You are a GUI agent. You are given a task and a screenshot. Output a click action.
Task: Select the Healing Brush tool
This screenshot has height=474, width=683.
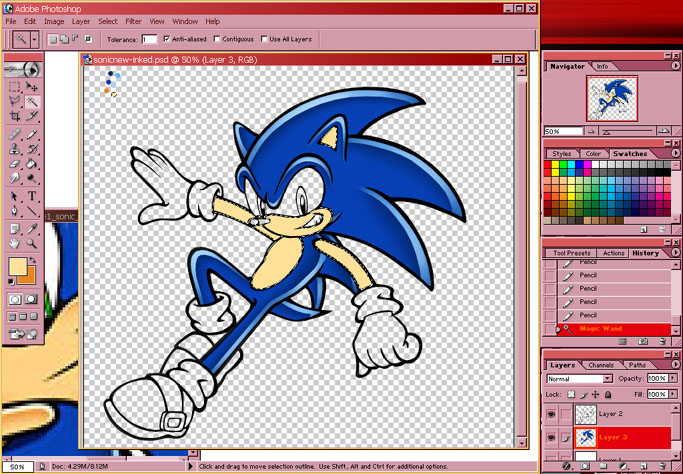(15, 134)
